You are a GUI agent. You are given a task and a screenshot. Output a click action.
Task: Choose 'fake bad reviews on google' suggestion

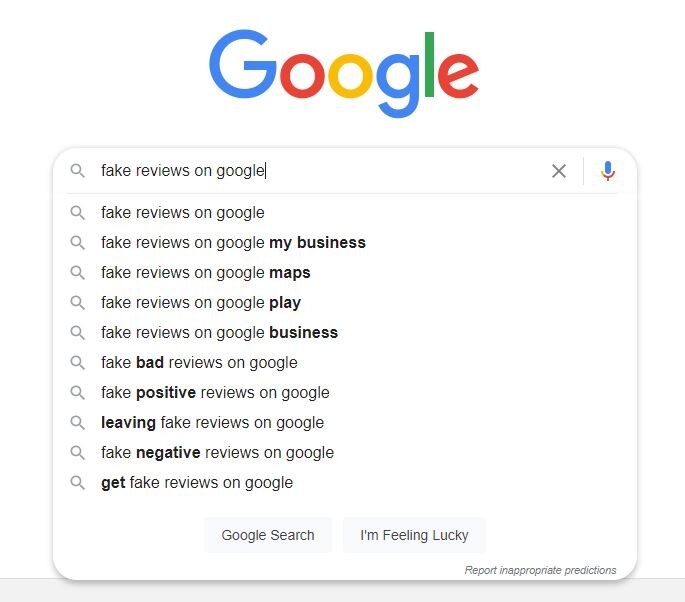tap(199, 362)
